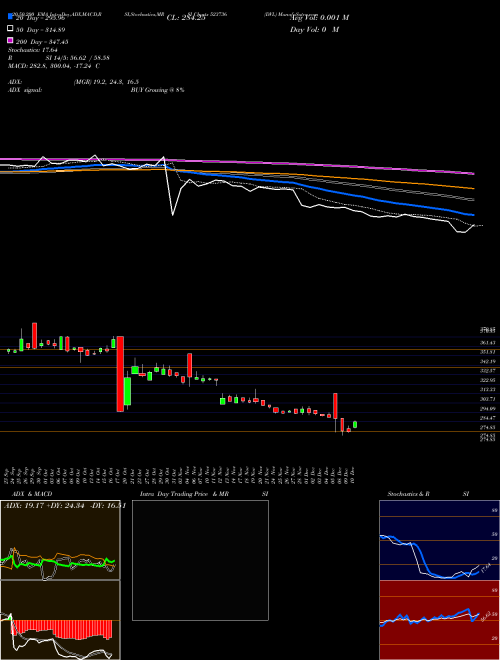
Task: Click the magenta 200 Day EMA legend swatch
Action: pos(11,40)
